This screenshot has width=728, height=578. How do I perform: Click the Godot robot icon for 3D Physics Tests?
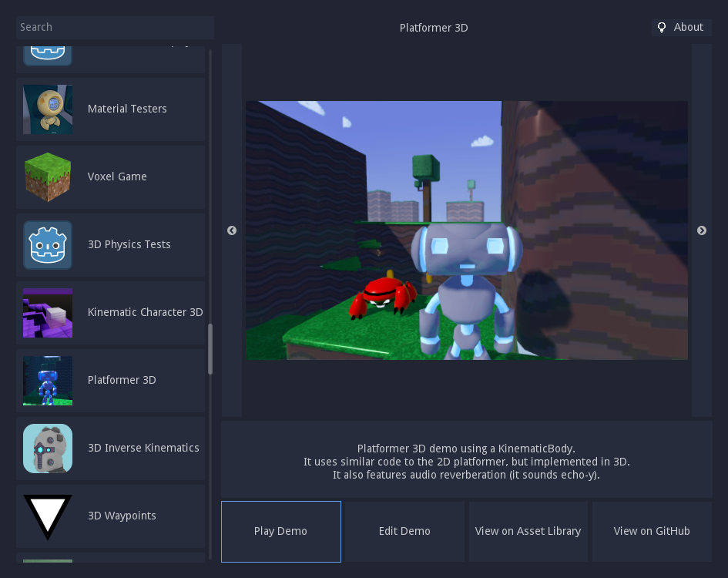pyautogui.click(x=48, y=244)
